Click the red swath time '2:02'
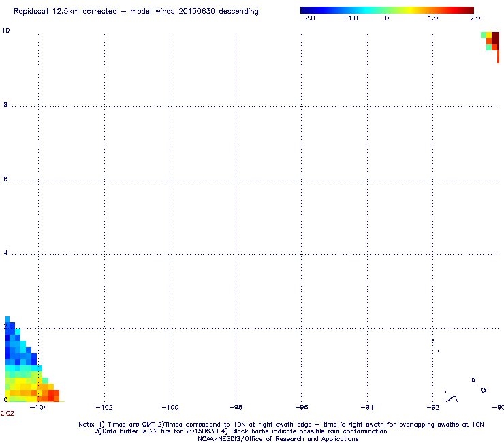Viewport: 504px width, 443px height. [7, 414]
